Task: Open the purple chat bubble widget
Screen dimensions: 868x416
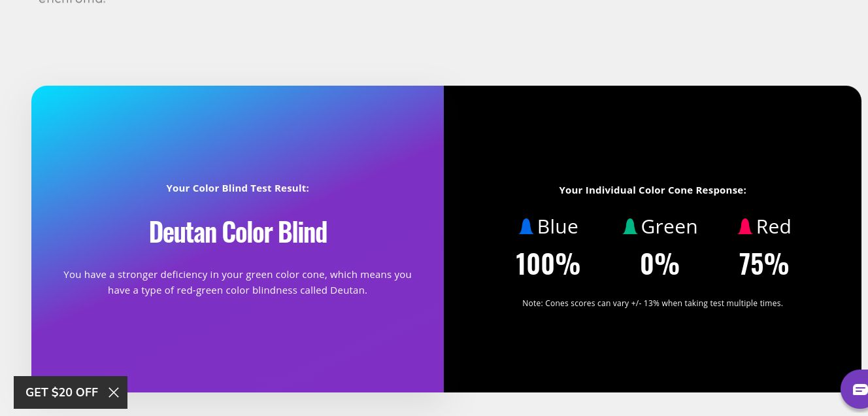Action: click(x=858, y=389)
